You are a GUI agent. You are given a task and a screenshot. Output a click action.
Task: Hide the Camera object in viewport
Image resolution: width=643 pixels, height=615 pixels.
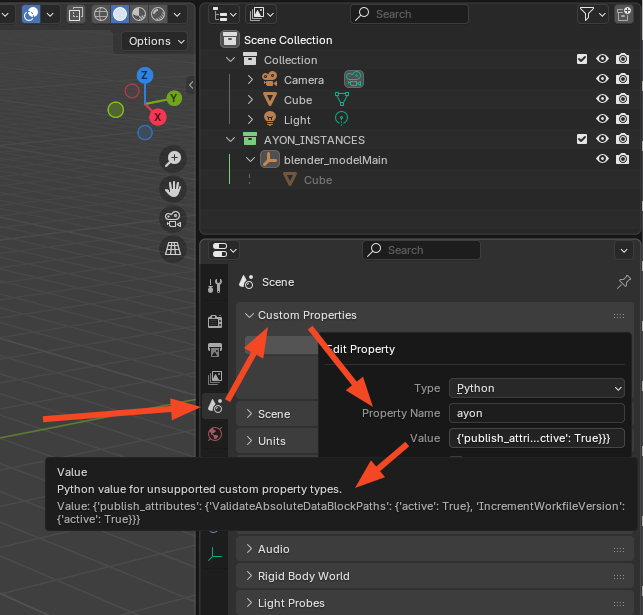tap(602, 80)
